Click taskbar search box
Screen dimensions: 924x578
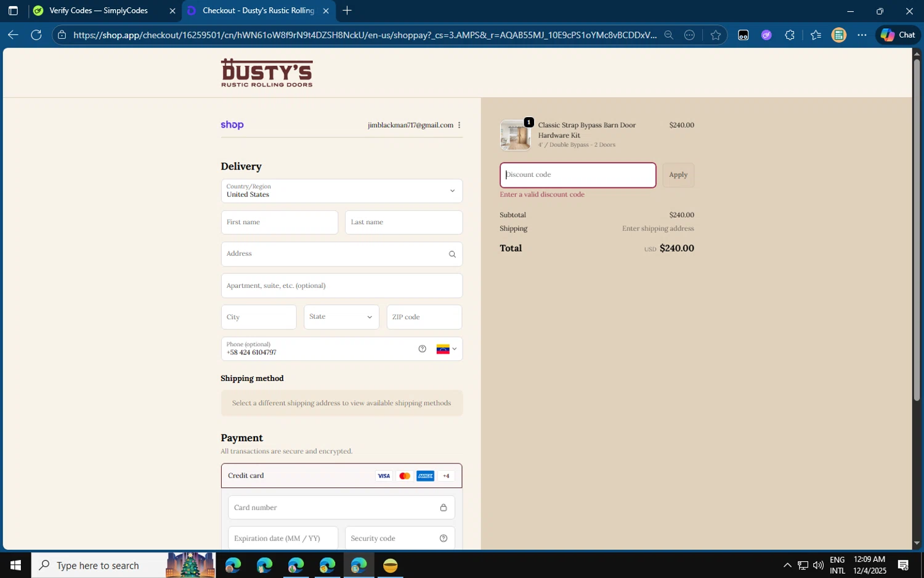(123, 565)
